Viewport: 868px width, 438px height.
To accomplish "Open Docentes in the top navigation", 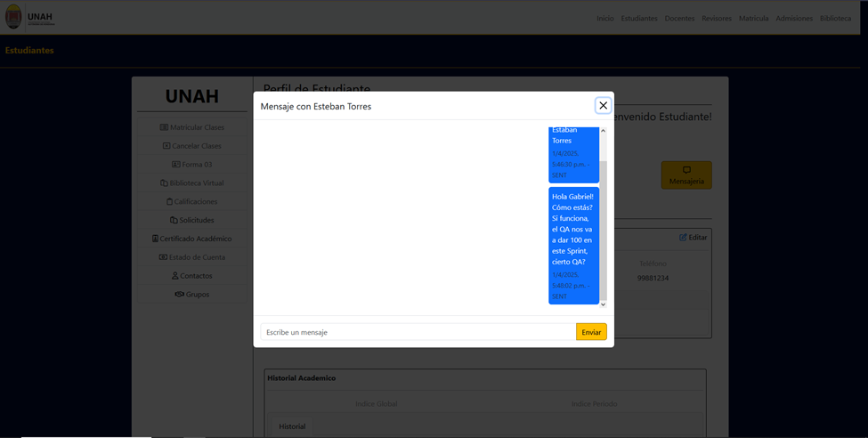I will 679,19.
